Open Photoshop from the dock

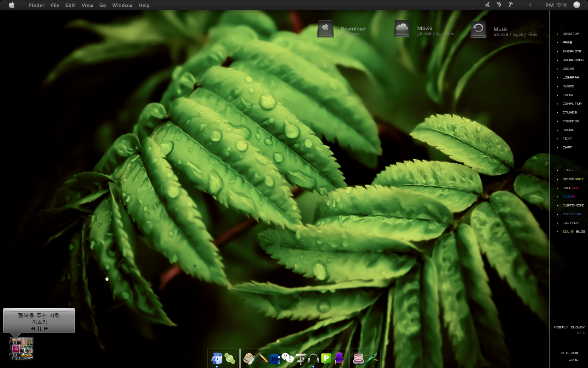[275, 359]
